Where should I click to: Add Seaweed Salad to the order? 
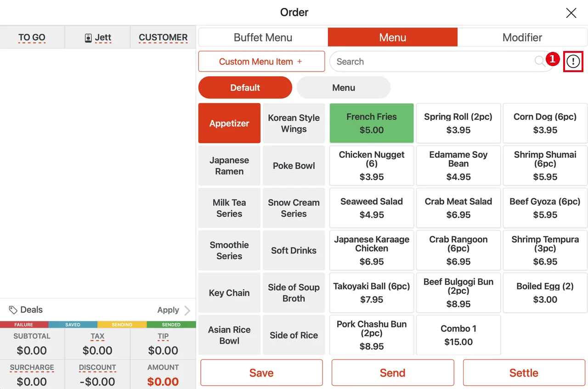(x=372, y=208)
